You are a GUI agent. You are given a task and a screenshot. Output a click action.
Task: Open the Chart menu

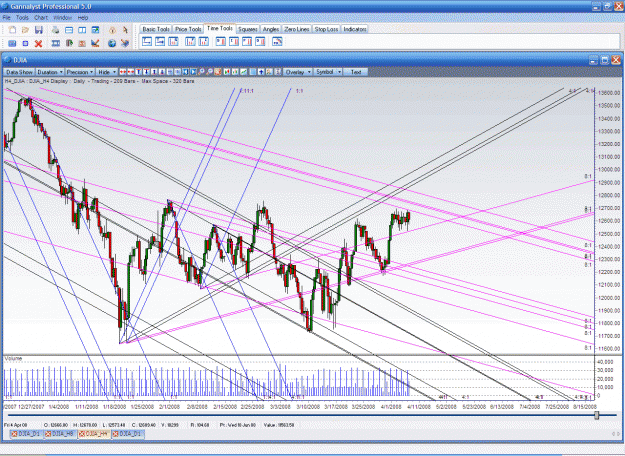point(41,18)
